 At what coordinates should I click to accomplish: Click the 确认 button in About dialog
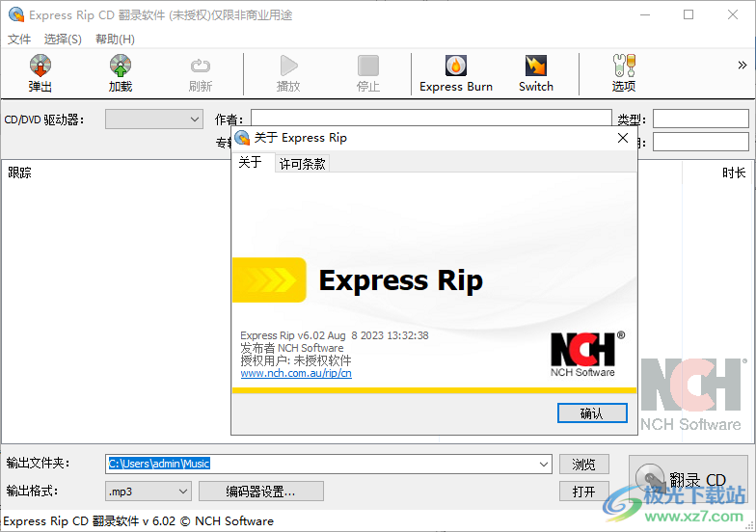(592, 412)
